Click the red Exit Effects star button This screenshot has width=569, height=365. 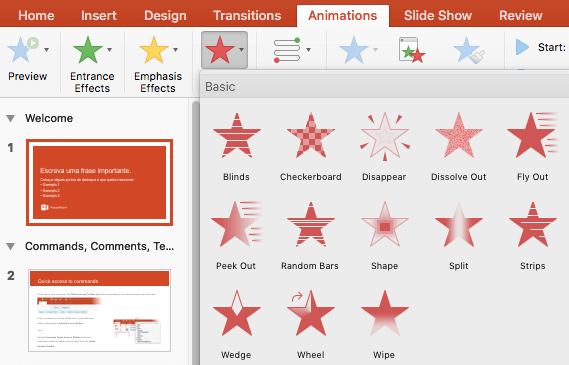pos(220,50)
